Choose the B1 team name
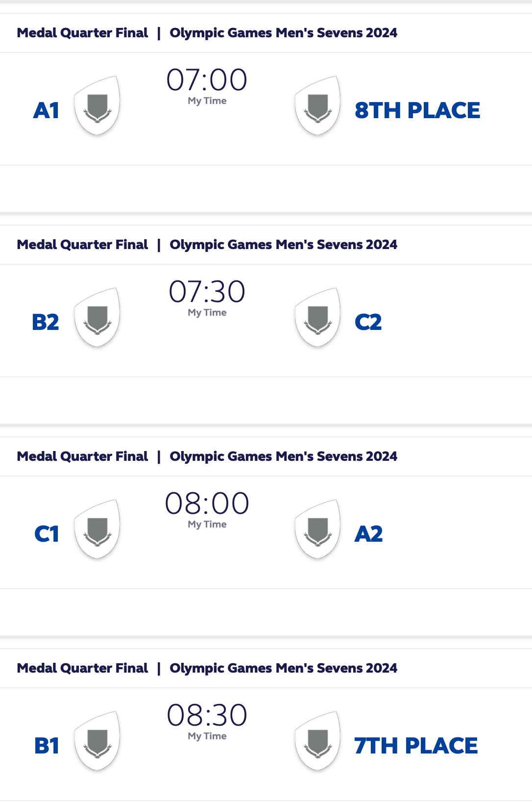 click(x=47, y=746)
